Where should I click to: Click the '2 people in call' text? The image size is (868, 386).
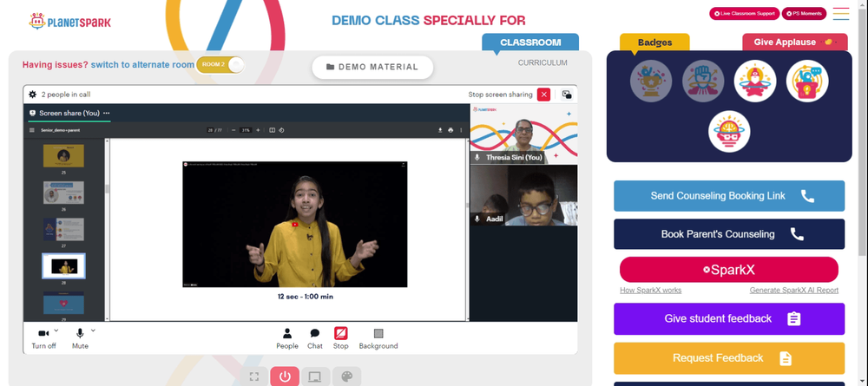[66, 95]
